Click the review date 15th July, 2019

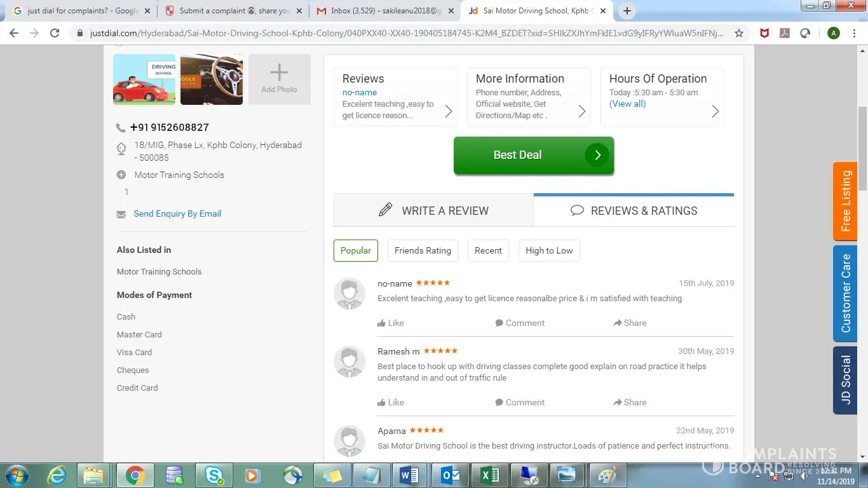click(x=706, y=283)
